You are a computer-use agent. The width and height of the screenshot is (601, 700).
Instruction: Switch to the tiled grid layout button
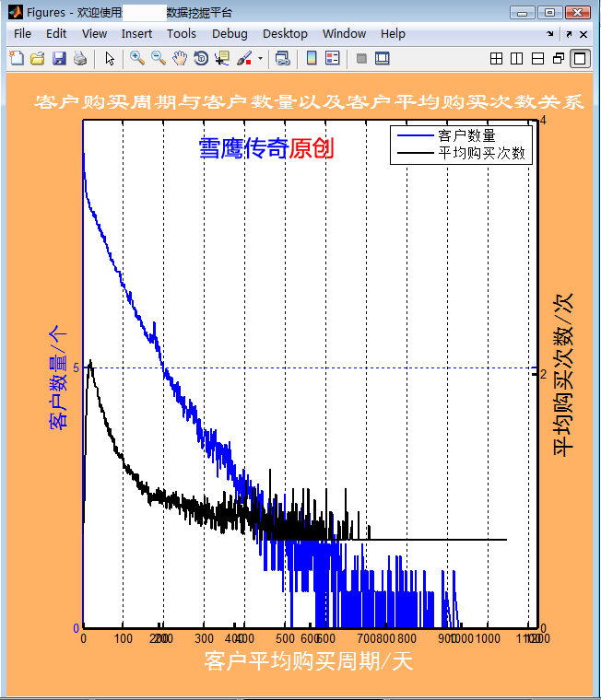[496, 59]
